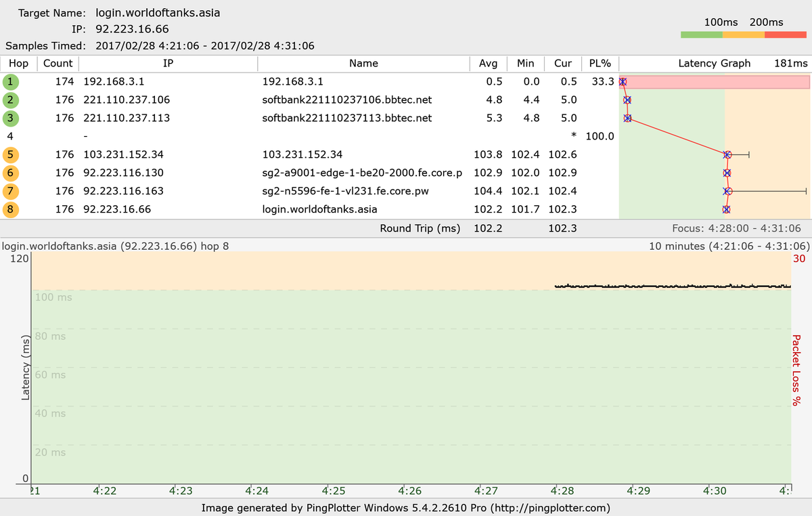Click the Target Name value login.worldoftanks.asia

click(x=158, y=13)
